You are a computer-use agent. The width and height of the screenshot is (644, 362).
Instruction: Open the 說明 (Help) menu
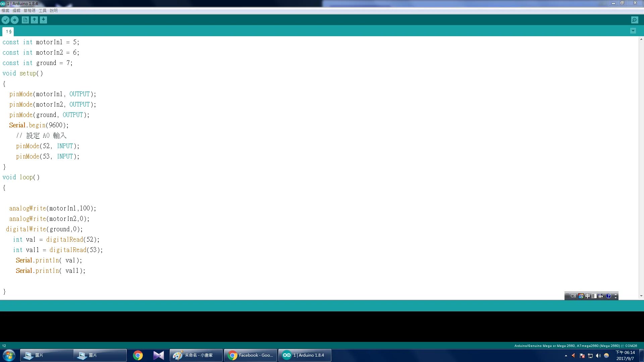click(54, 11)
